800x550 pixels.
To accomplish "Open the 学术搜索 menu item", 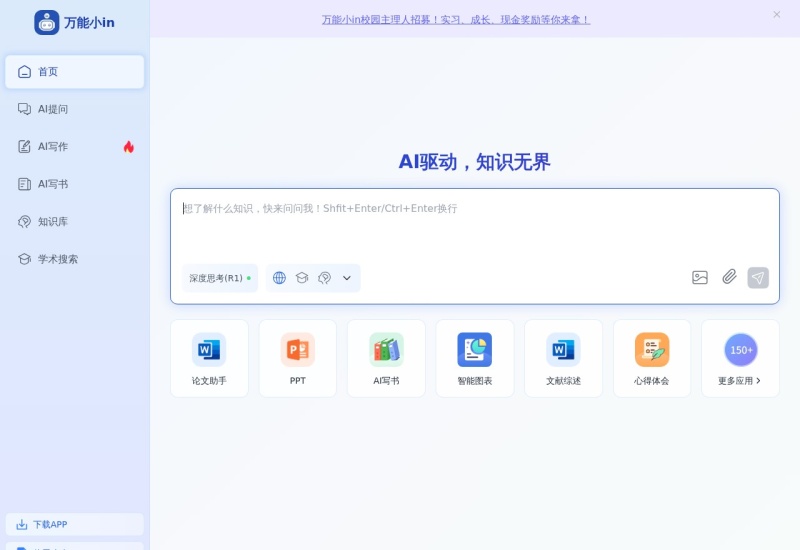I will [x=74, y=259].
